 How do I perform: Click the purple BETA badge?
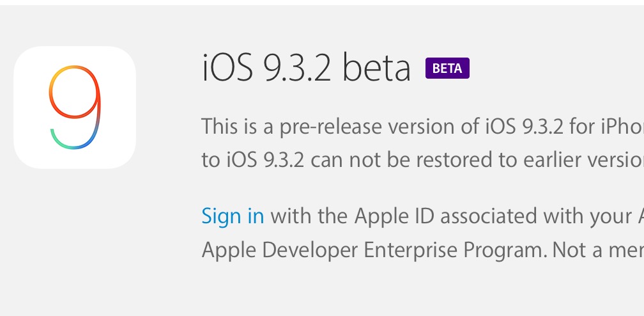tap(447, 68)
